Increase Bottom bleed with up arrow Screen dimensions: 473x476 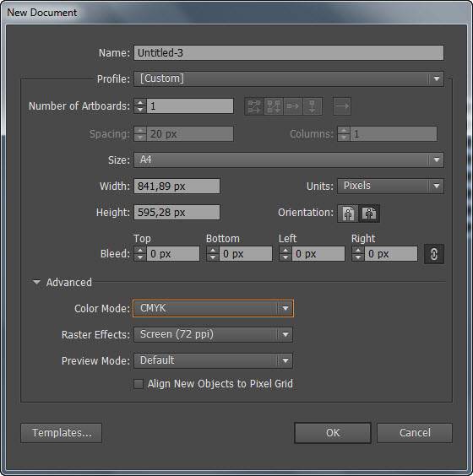[213, 251]
